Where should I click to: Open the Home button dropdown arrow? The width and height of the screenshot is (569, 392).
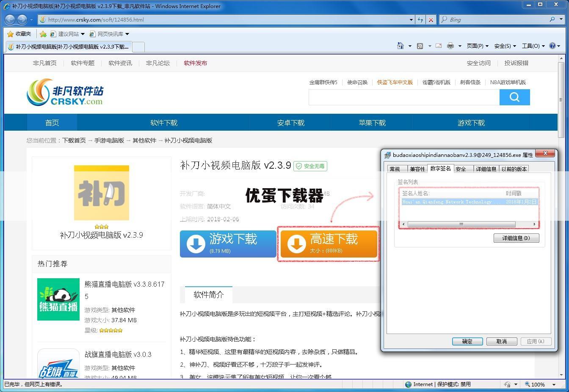coord(410,46)
